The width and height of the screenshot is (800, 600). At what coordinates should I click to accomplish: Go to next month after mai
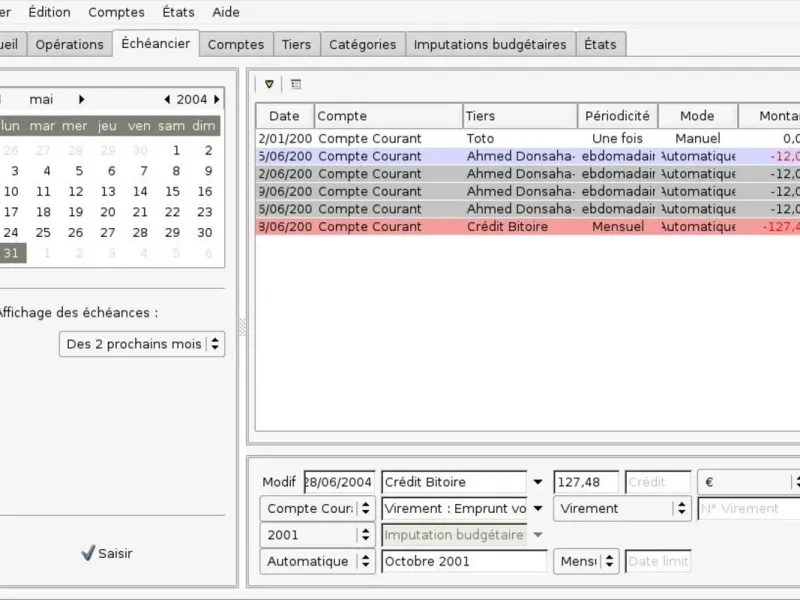point(82,99)
